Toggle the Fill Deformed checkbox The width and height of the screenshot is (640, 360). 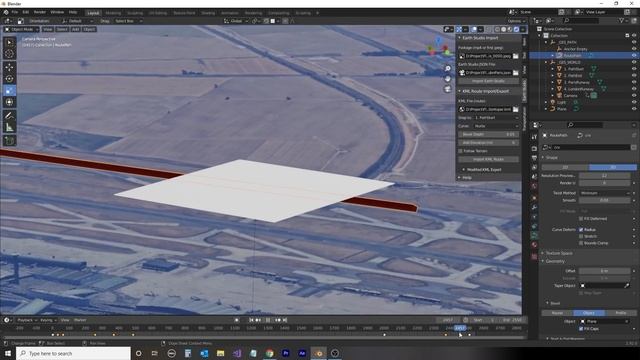coord(581,219)
